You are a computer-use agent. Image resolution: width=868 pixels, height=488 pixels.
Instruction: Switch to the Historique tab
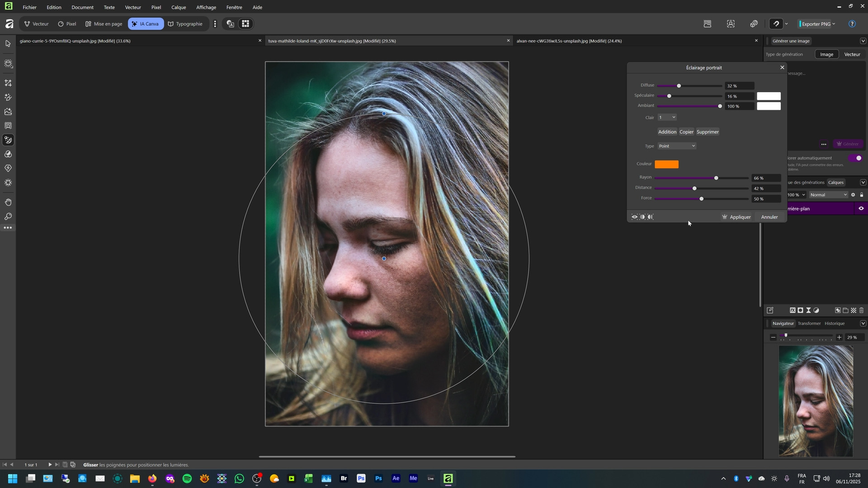pos(834,324)
